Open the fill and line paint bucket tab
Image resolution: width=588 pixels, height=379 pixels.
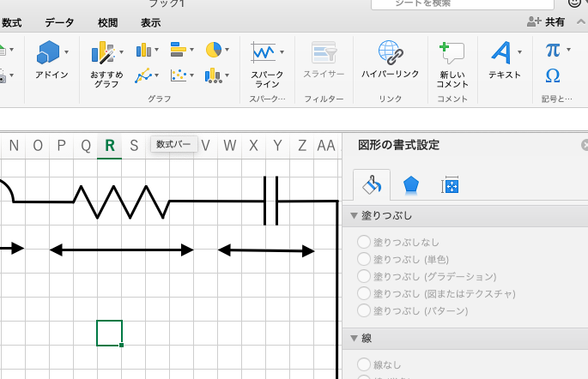372,184
